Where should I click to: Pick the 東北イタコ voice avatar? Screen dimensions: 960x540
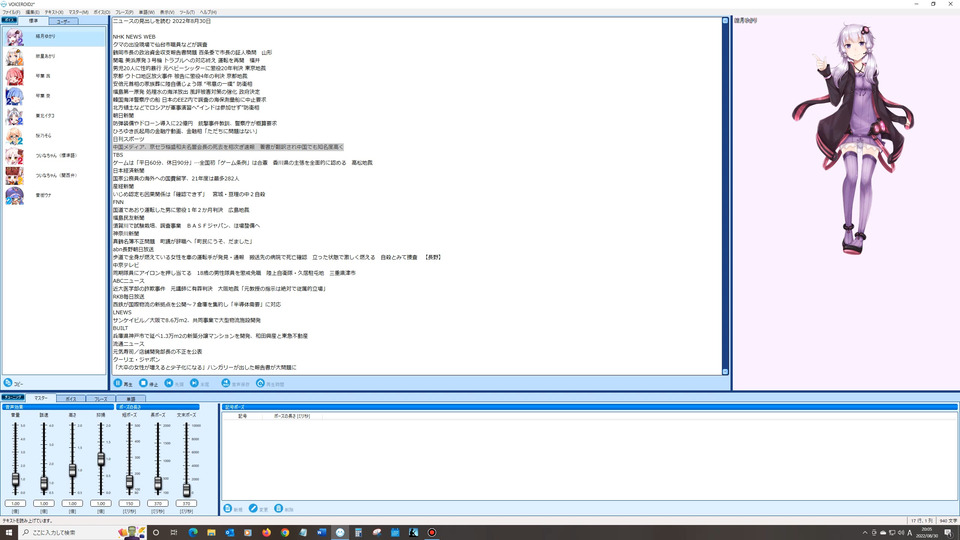pyautogui.click(x=14, y=116)
